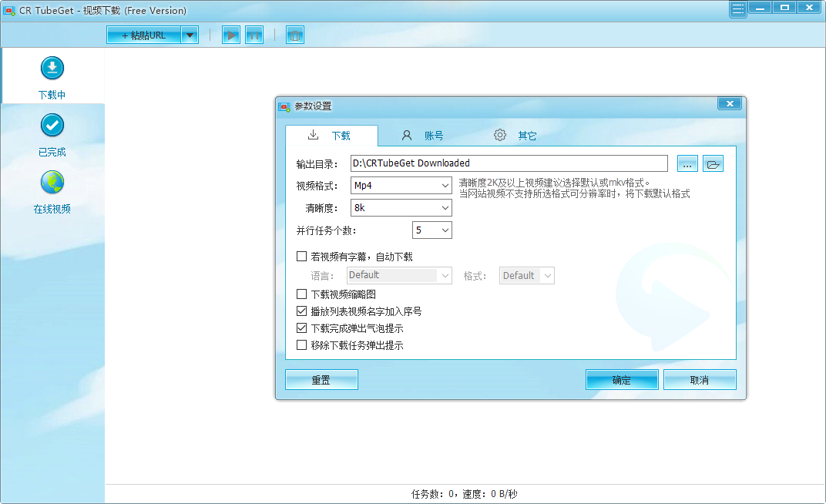Click the 清晰度2K及以上 hint text

pos(554,183)
